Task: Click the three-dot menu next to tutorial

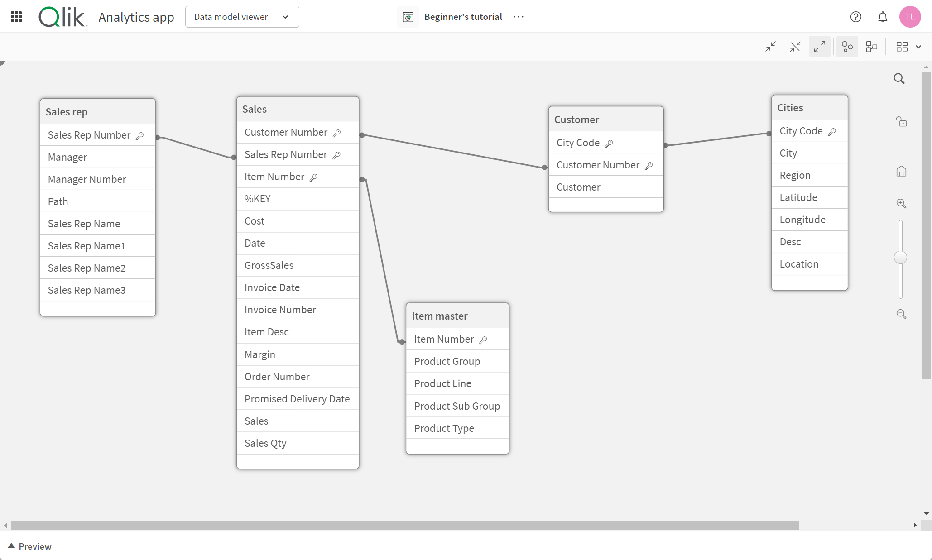Action: click(519, 17)
